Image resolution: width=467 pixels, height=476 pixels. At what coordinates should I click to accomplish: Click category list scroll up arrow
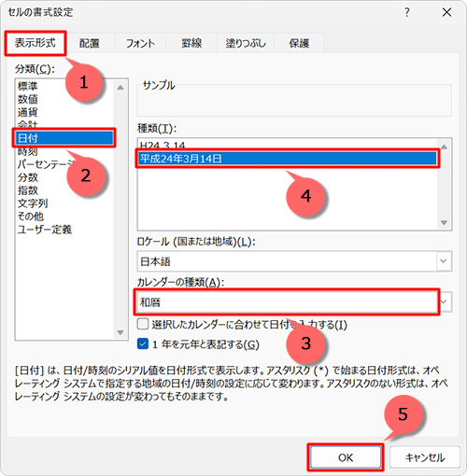coord(120,88)
